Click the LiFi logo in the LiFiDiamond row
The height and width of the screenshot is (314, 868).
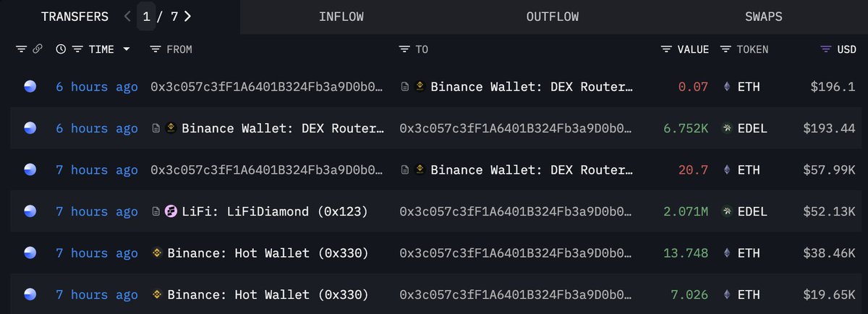pyautogui.click(x=171, y=212)
